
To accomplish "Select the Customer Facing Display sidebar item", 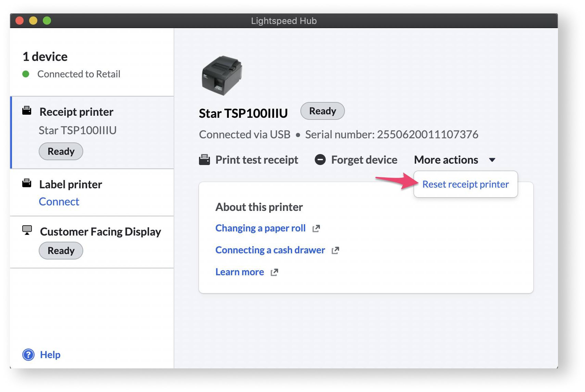I will pos(92,242).
